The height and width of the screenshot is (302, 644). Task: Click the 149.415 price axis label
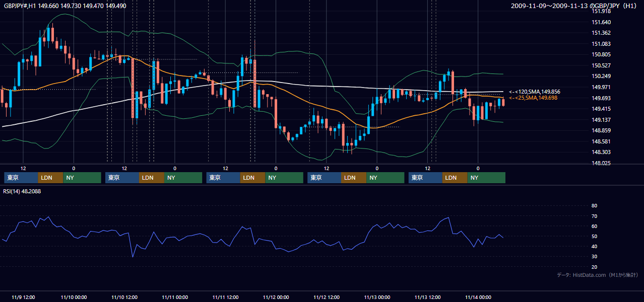601,109
